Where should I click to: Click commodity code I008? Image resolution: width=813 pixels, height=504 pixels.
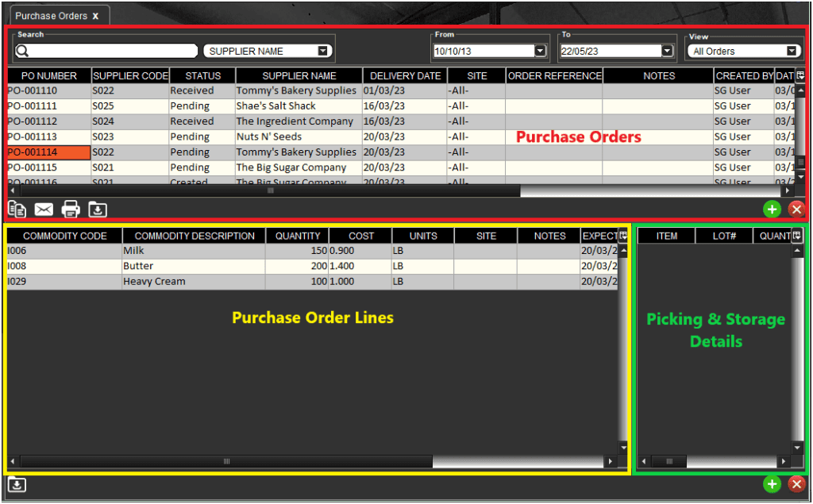point(64,266)
